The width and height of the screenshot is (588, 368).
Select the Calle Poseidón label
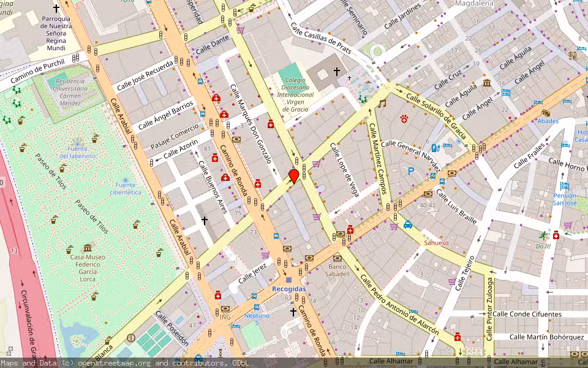[x=171, y=328]
